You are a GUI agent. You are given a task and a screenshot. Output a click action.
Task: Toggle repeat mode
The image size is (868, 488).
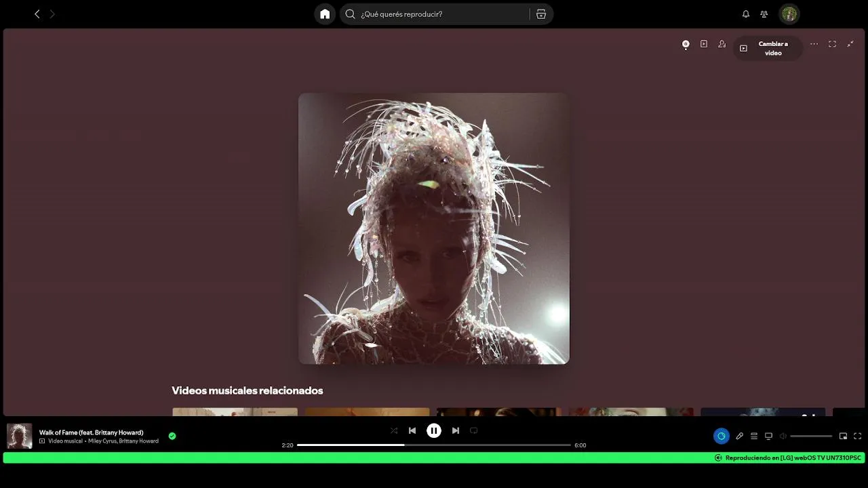474,430
